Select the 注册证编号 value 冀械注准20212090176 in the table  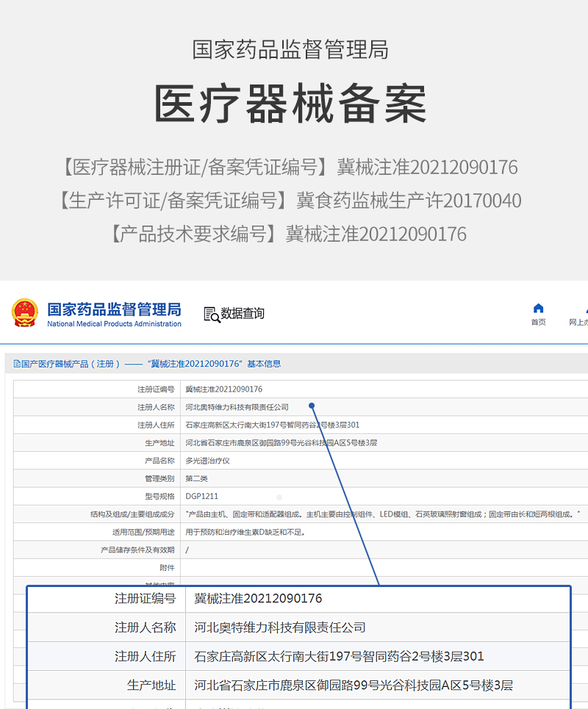pyautogui.click(x=224, y=389)
